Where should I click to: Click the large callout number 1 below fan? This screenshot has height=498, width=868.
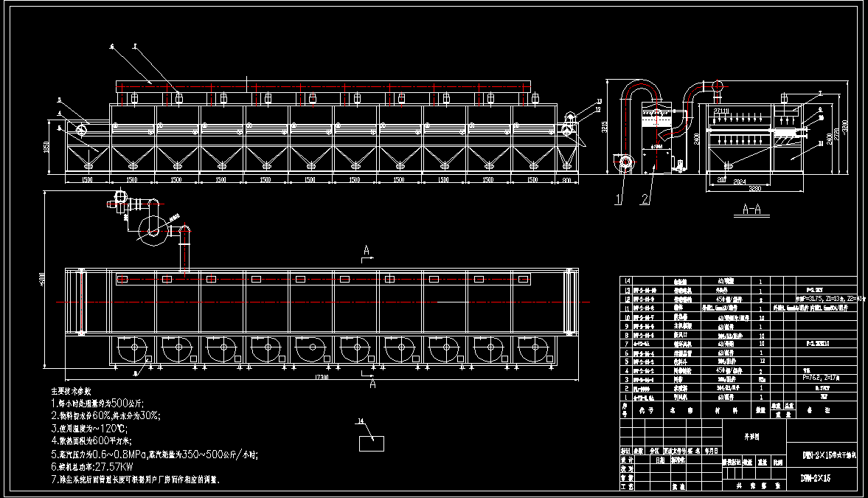pyautogui.click(x=619, y=199)
